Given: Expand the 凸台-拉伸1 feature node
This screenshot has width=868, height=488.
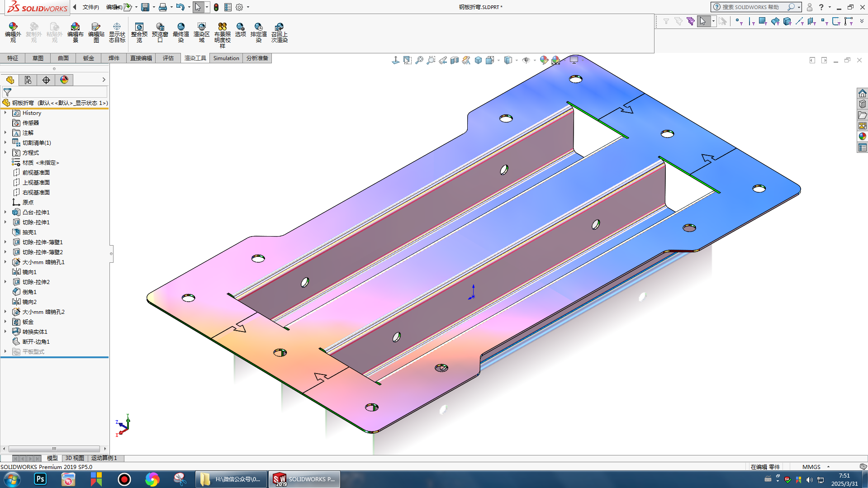Looking at the screenshot, I should click(5, 212).
